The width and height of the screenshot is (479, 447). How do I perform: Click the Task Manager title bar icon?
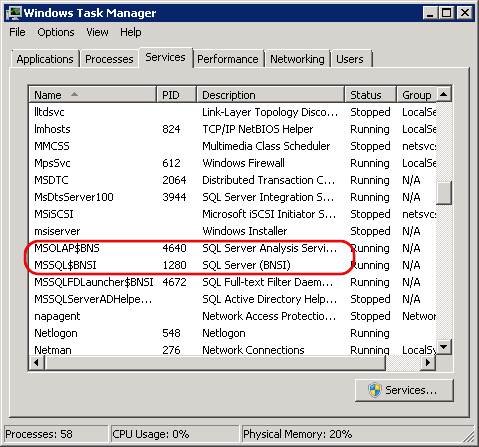coord(14,13)
